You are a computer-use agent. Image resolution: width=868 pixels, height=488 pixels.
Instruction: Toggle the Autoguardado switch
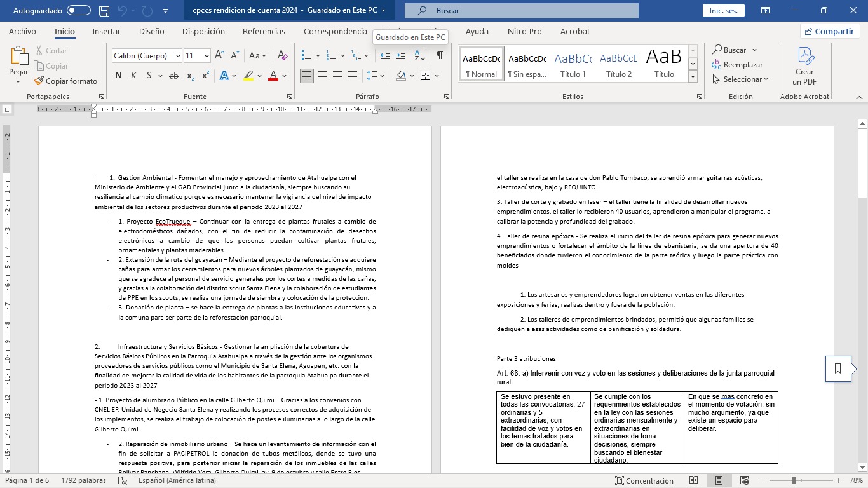point(79,11)
